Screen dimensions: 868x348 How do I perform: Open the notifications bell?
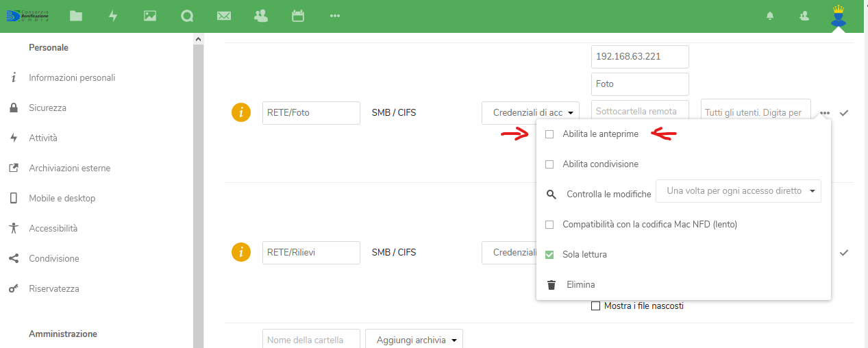click(x=770, y=16)
